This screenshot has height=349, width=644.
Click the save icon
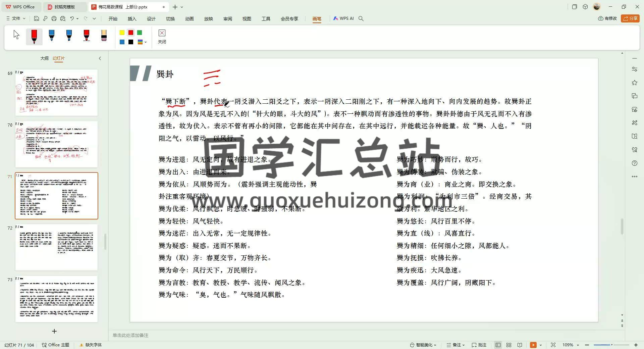point(37,18)
